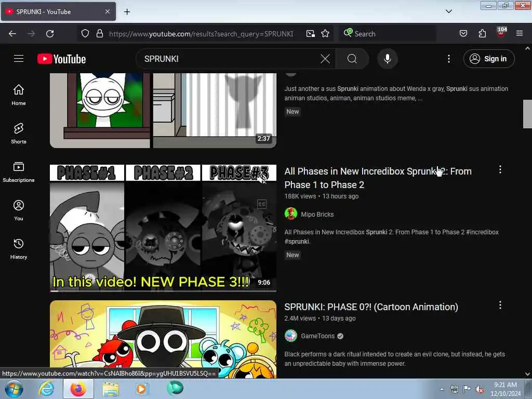Viewport: 532px width, 399px height.
Task: Open more options for All Phases video
Action: [x=500, y=170]
